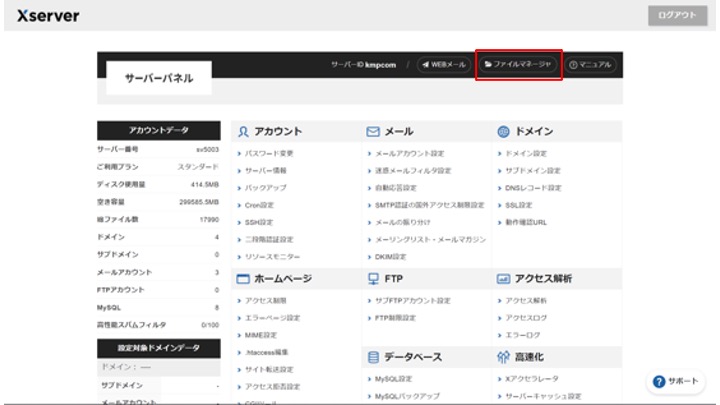The height and width of the screenshot is (405, 720).
Task: Click the データベース section database icon
Action: click(x=373, y=357)
